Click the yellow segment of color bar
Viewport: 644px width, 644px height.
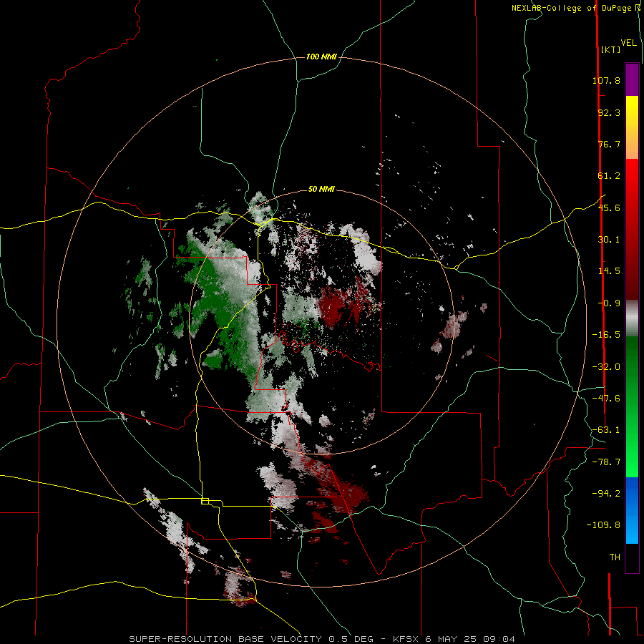click(x=632, y=127)
